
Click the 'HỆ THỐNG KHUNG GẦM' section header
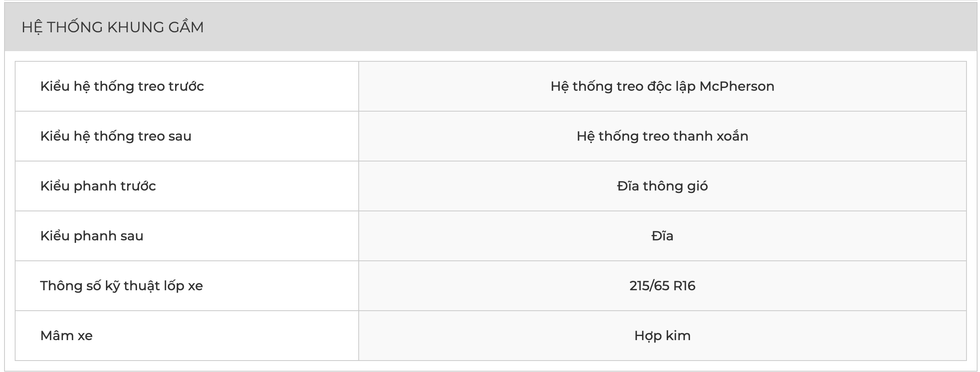click(x=112, y=27)
